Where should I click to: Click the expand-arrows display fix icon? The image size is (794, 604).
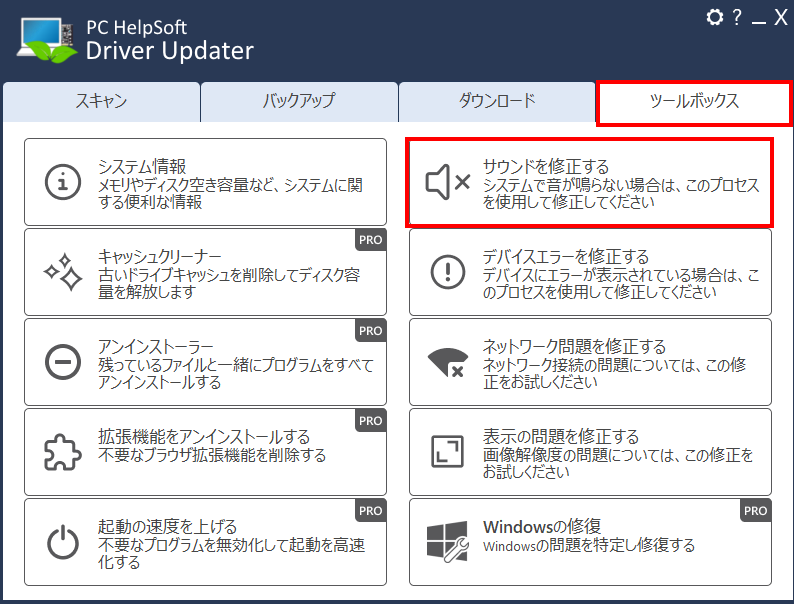point(448,452)
